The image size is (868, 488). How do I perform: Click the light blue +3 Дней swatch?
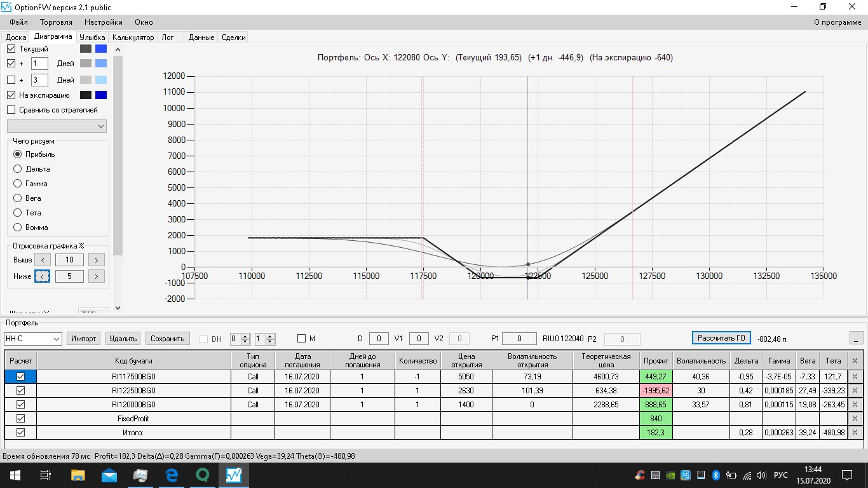pos(100,80)
